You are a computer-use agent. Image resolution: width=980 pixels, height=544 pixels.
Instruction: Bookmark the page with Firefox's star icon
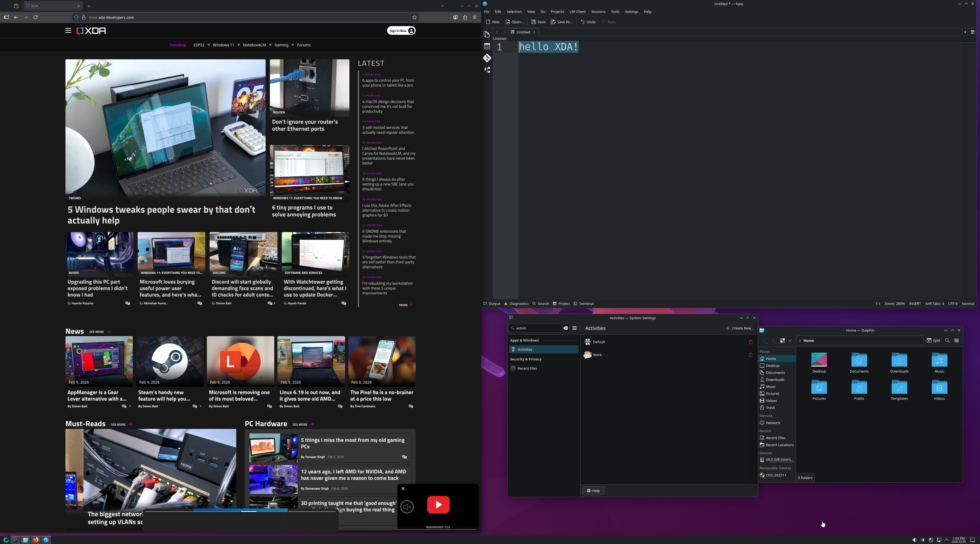click(x=414, y=17)
